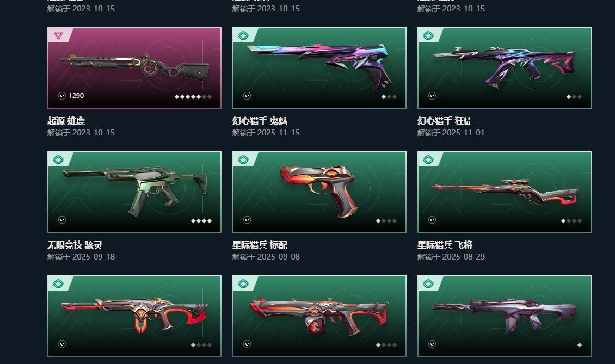Click upgrade level diamonds on 起源 雄鹿 card
Image resolution: width=615 pixels, height=364 pixels.
[x=193, y=96]
